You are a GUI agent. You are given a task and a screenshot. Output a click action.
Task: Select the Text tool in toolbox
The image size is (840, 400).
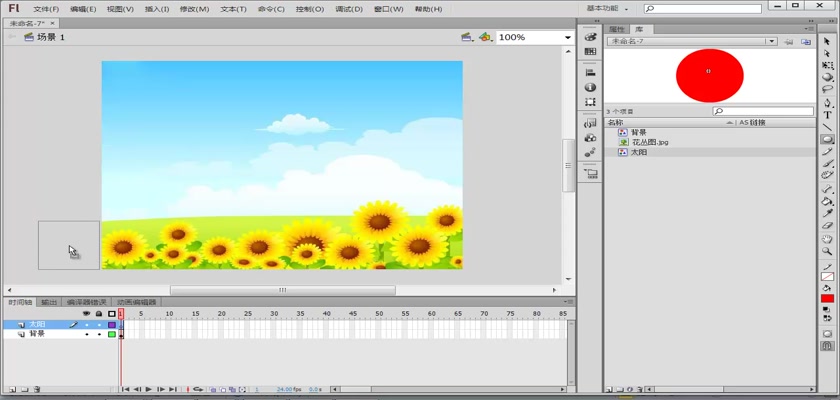point(828,115)
